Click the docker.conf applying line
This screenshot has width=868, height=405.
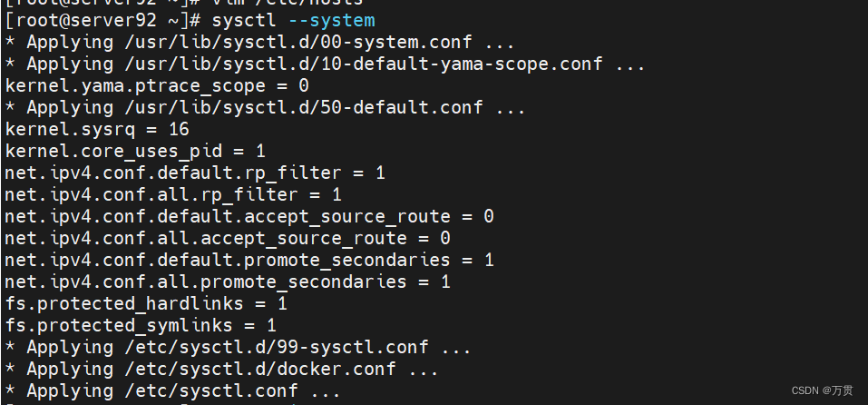[x=222, y=369]
